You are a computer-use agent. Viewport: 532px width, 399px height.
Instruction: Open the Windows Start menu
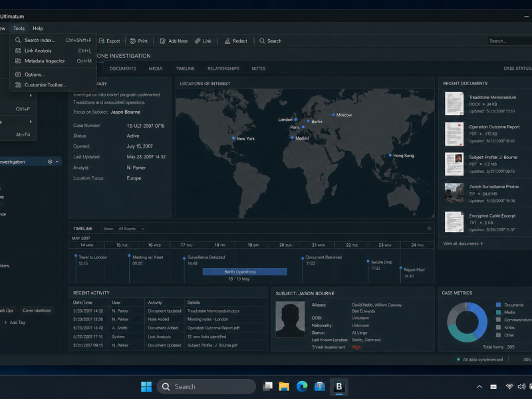[x=146, y=386]
